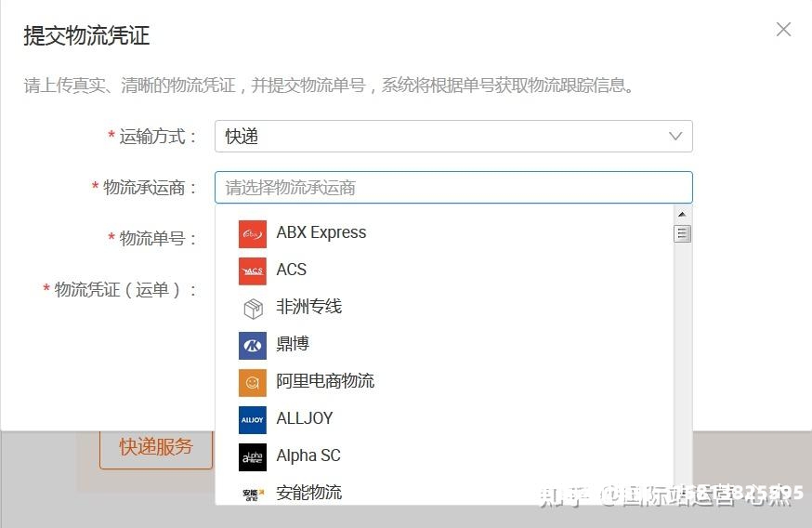Click the 快递服务 button
Image resolution: width=812 pixels, height=528 pixels.
156,447
